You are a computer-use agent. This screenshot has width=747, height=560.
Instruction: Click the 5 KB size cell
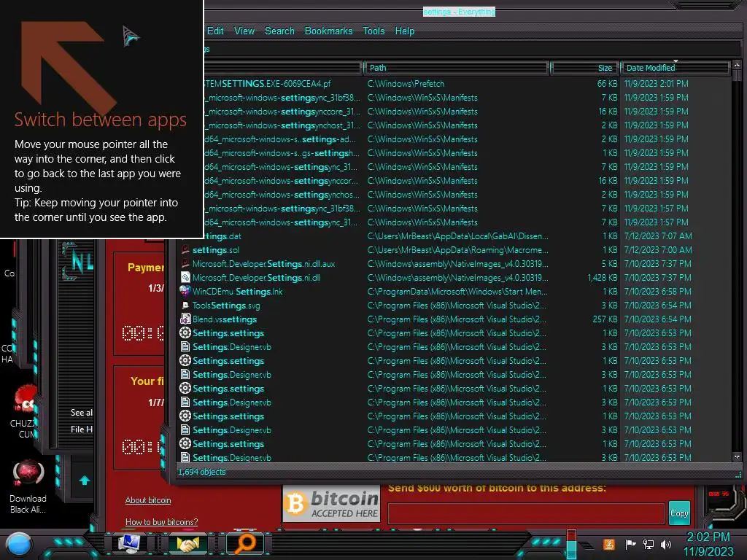[609, 264]
